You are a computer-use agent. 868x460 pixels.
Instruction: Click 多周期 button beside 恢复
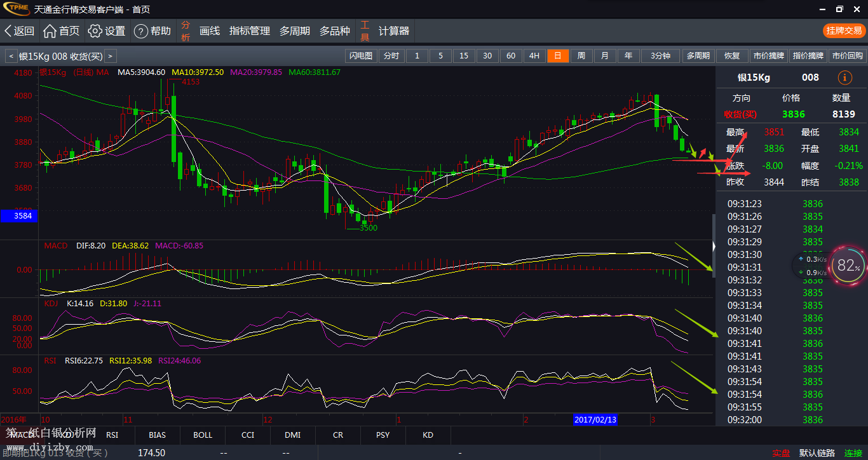tap(698, 56)
